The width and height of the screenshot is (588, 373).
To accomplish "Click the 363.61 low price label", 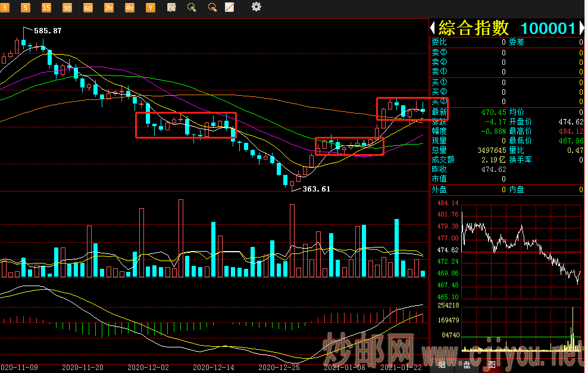I will (x=316, y=189).
